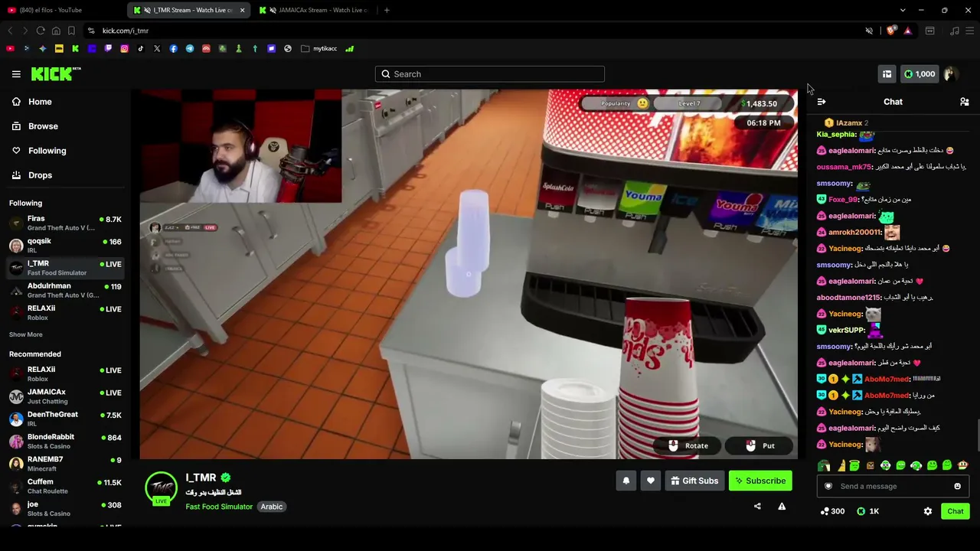Open qoqsik channel in Following list
The image size is (980, 551).
pos(65,245)
